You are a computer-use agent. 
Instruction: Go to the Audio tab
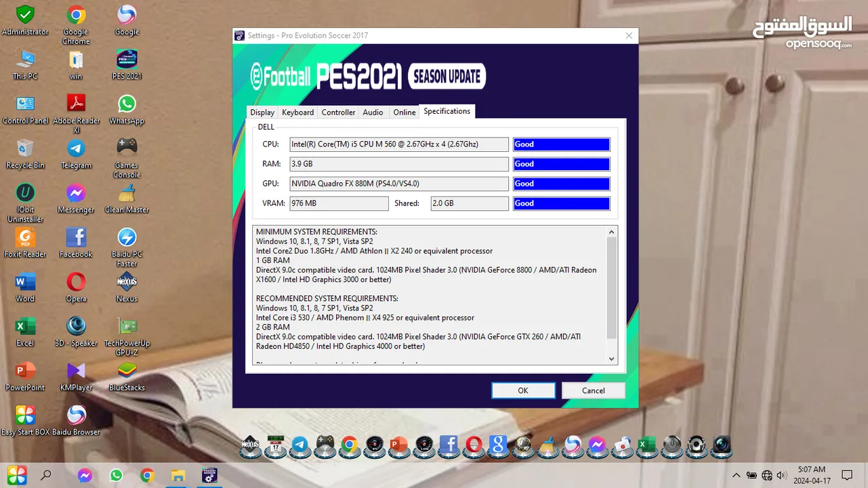point(373,113)
